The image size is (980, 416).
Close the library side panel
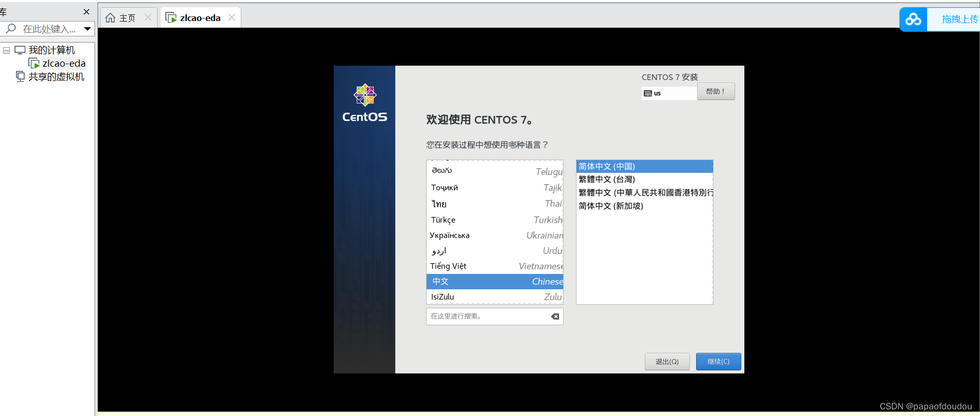86,12
